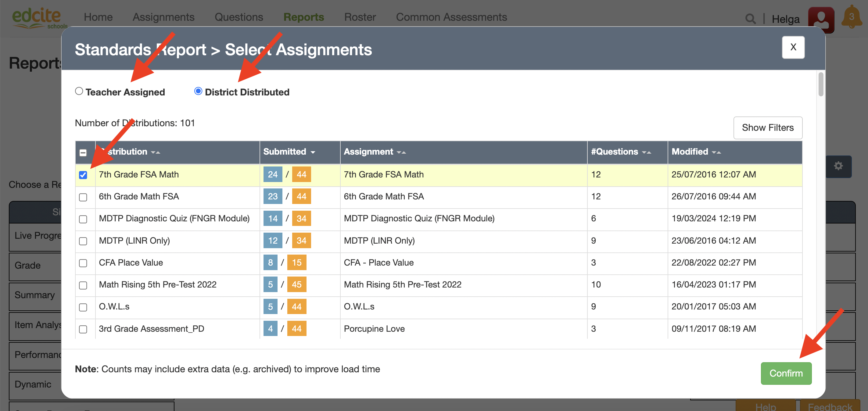Click the orange 44 badge for 6th Grade Math FSA
Viewport: 868px width, 411px height.
coord(301,196)
